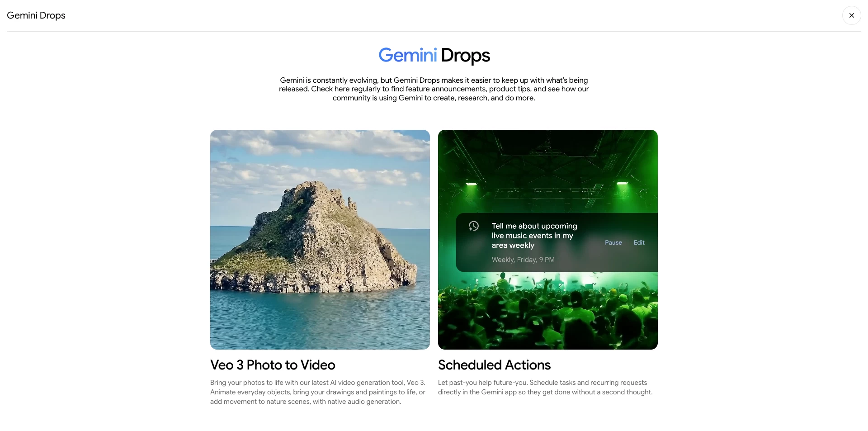Click the 'Weekly, Friday, 9 PM' schedule text

[x=523, y=260]
